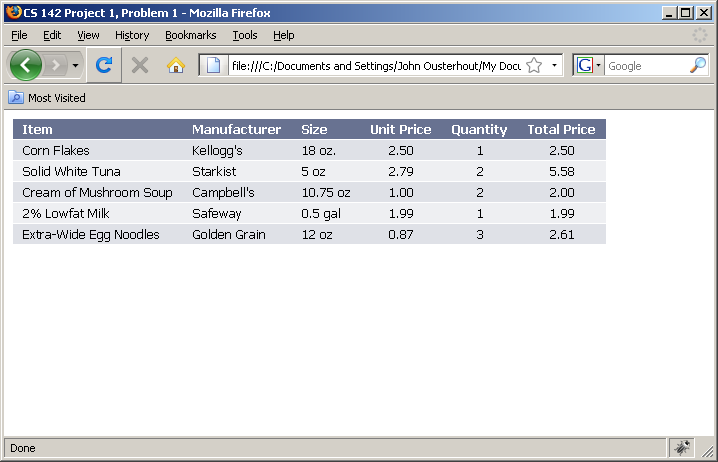Click the Forward navigation arrow

pos(56,66)
